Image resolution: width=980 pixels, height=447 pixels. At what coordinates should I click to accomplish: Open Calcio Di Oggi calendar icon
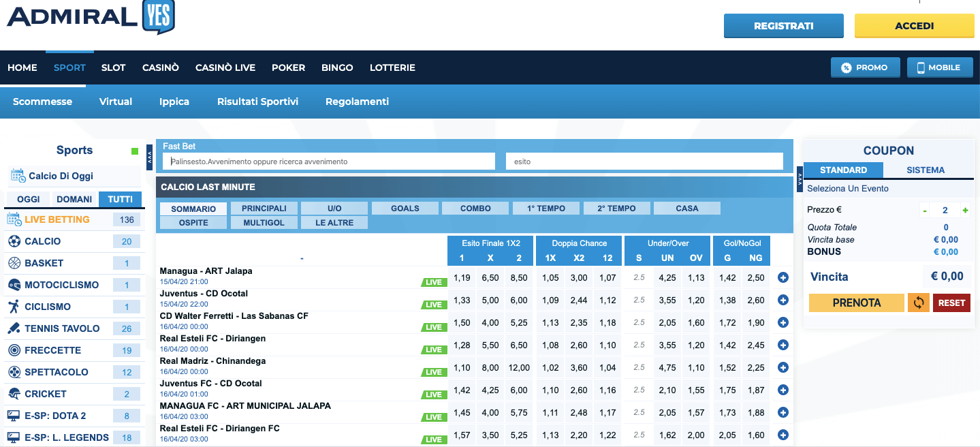[18, 176]
